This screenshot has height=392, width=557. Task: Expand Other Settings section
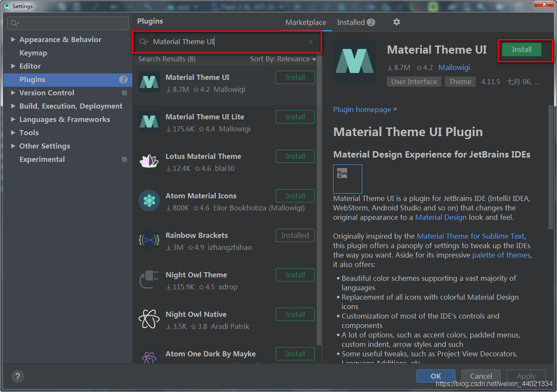click(x=13, y=146)
